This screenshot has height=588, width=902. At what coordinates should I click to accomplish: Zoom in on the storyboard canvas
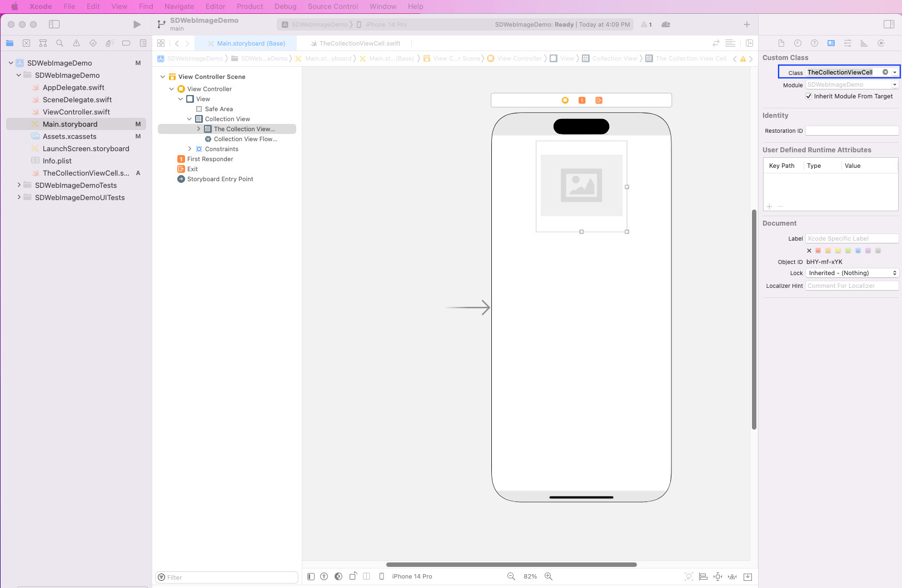[549, 576]
